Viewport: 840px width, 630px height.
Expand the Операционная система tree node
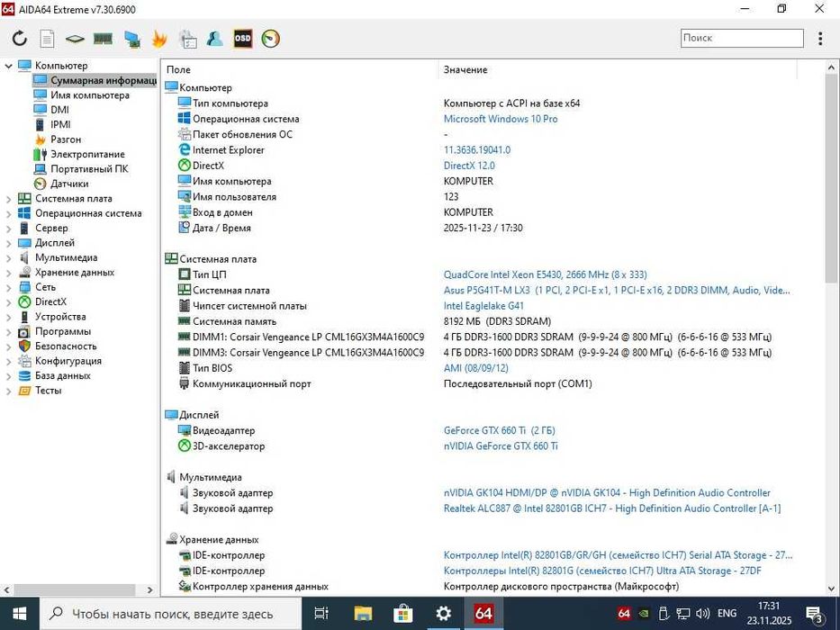[8, 214]
